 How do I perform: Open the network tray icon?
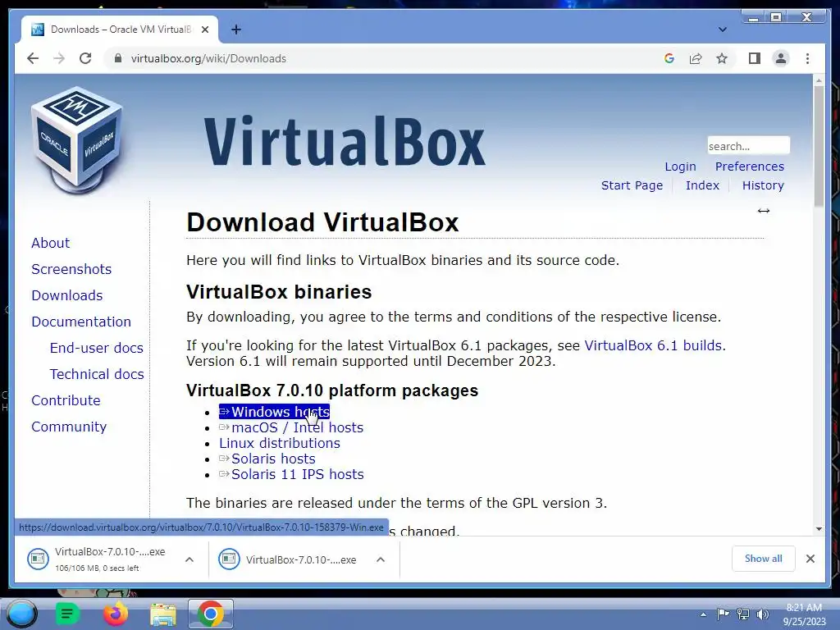743,614
